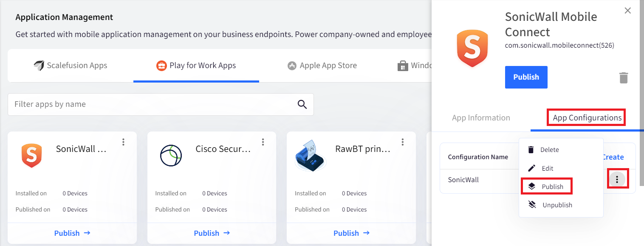The width and height of the screenshot is (644, 246).
Task: Click com.sonicwall.mobileconnect(526) package text
Action: click(559, 45)
